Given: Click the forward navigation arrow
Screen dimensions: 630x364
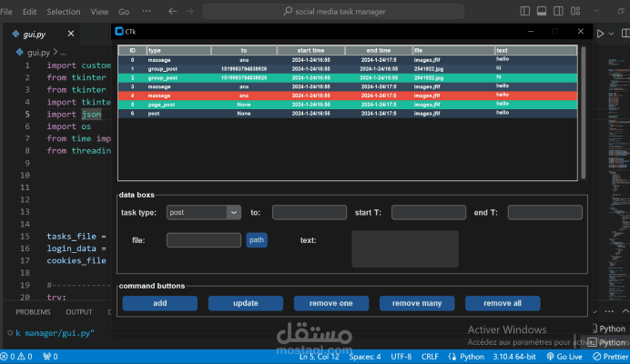Looking at the screenshot, I should 189,11.
